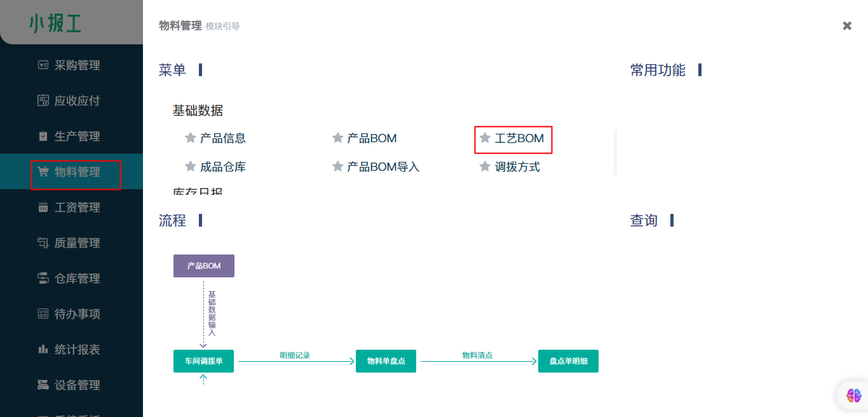This screenshot has height=417, width=868.
Task: Click the purple 产品BOM flow node
Action: tap(204, 266)
